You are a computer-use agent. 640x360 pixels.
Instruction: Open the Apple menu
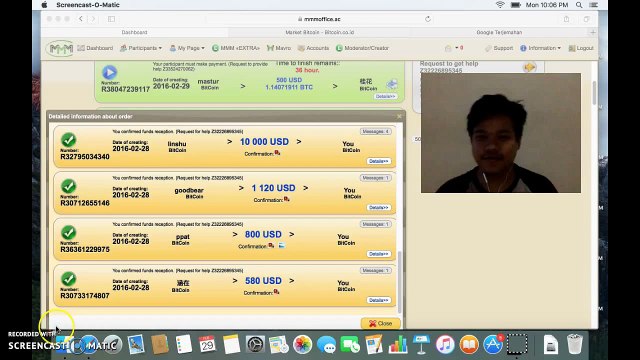[x=44, y=5]
